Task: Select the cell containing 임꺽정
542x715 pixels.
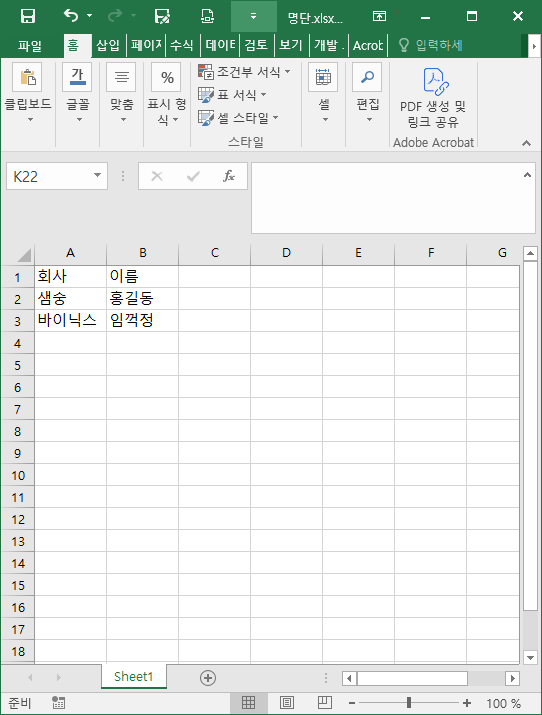Action: coord(142,321)
